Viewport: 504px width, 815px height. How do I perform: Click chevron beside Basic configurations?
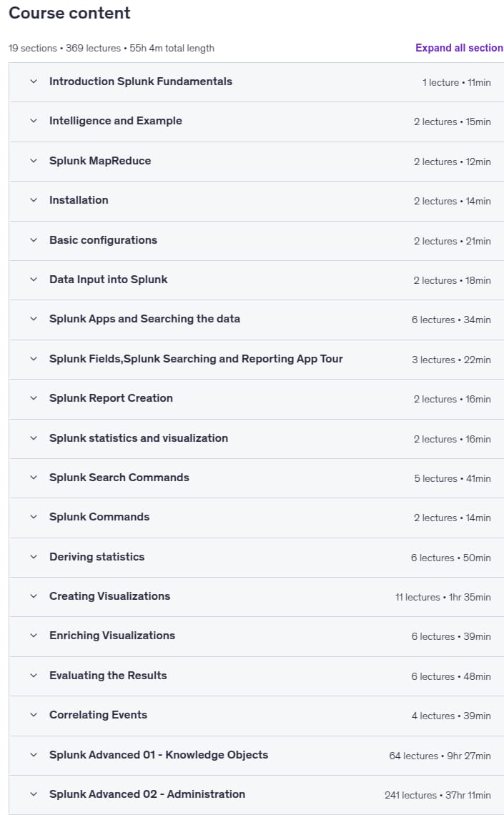34,240
